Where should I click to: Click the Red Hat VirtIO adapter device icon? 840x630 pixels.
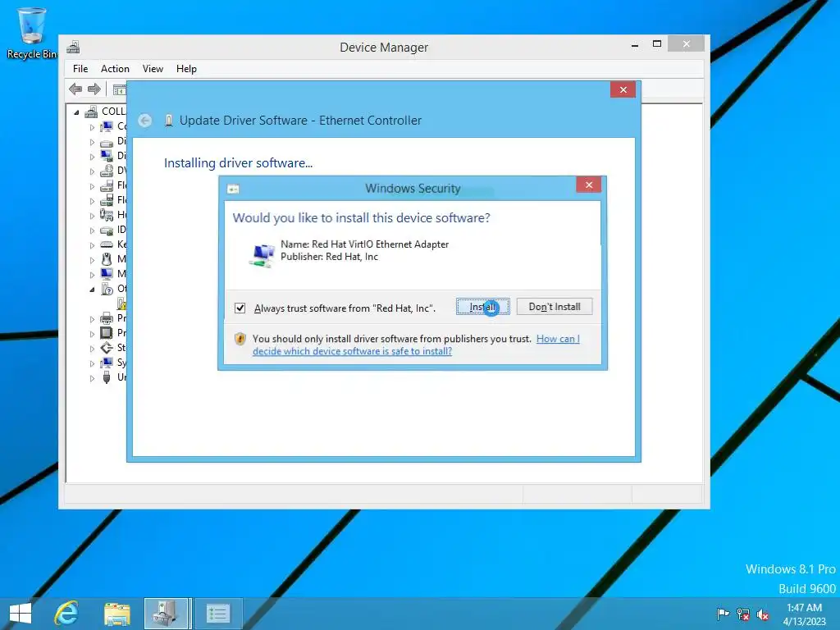[262, 255]
